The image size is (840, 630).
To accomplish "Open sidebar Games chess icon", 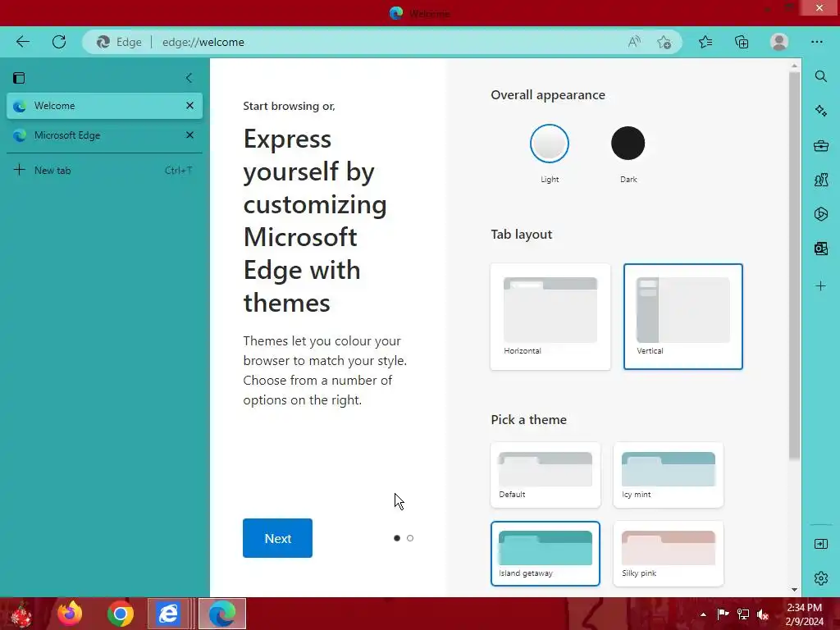I will click(x=820, y=180).
